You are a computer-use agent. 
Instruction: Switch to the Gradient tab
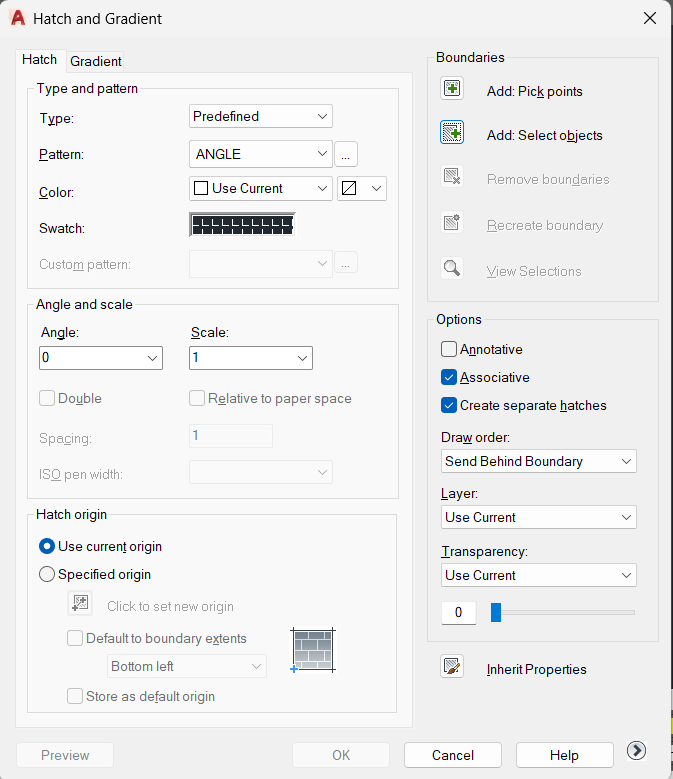pyautogui.click(x=95, y=61)
